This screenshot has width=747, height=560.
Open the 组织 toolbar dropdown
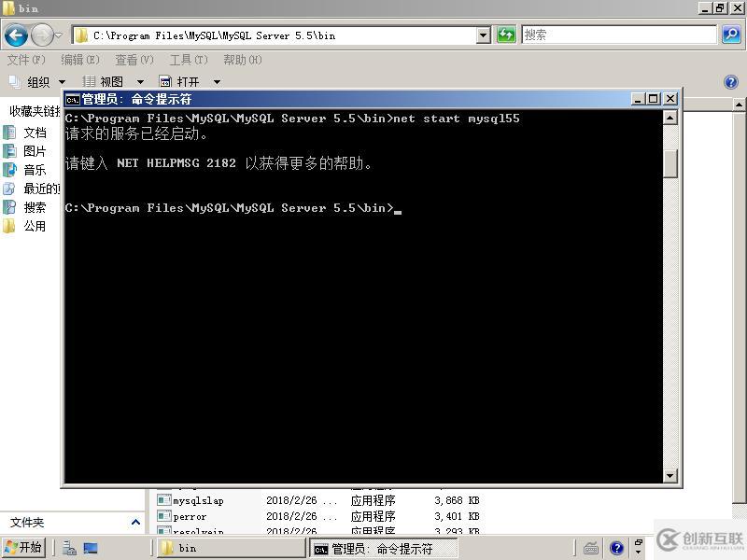pyautogui.click(x=37, y=82)
